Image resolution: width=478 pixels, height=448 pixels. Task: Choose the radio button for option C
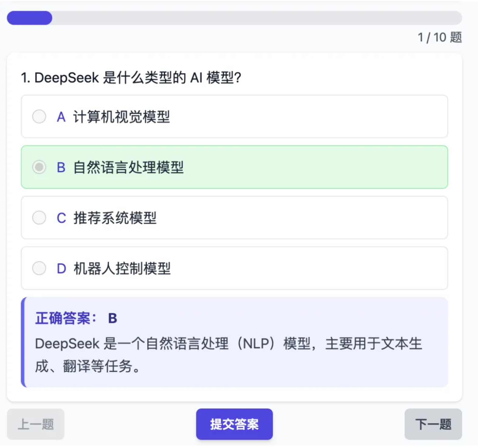tap(39, 218)
